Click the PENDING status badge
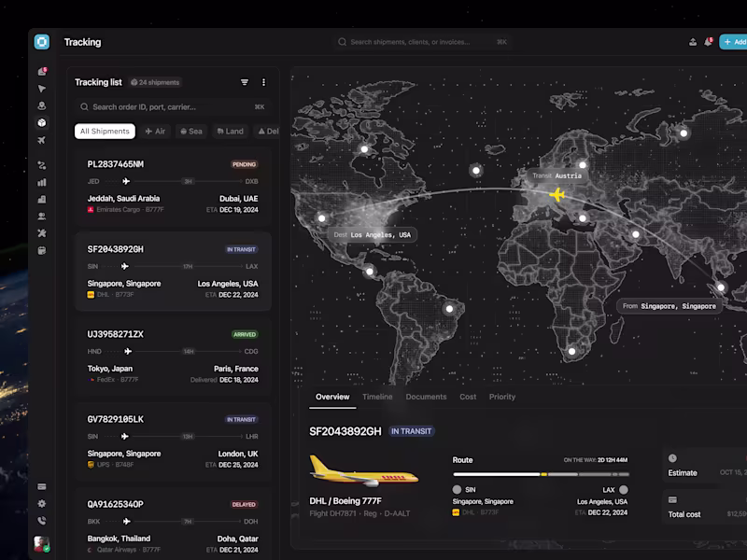747x560 pixels. [x=245, y=164]
